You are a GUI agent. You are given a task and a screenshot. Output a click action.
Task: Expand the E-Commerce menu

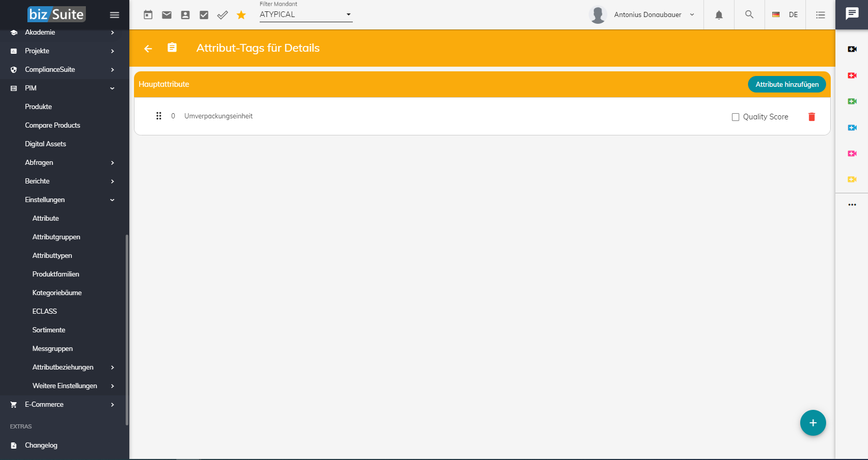click(65, 404)
